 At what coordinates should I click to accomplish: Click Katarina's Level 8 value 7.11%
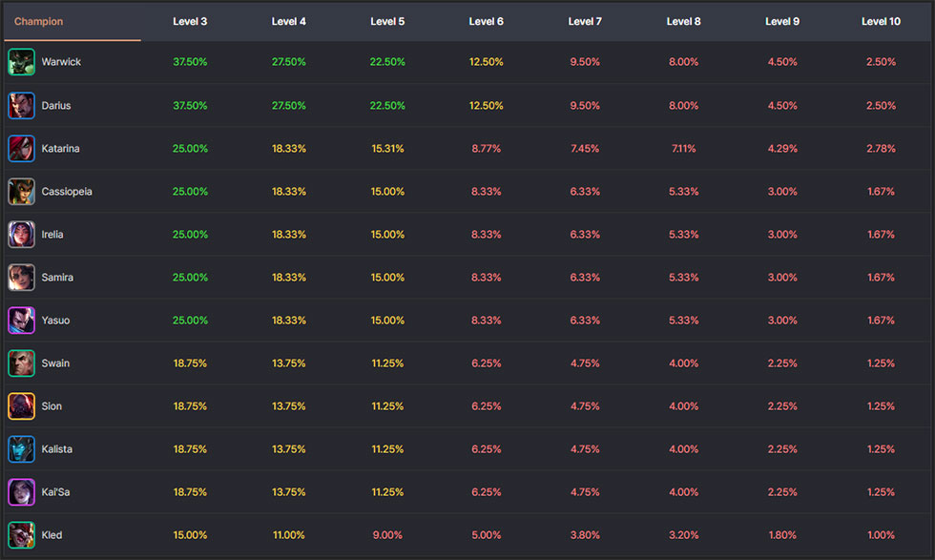tap(683, 149)
